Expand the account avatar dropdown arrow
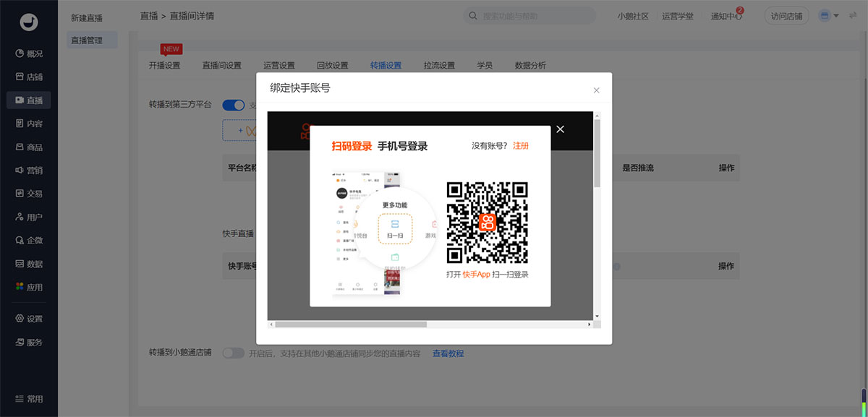Image resolution: width=868 pixels, height=417 pixels. (x=836, y=16)
